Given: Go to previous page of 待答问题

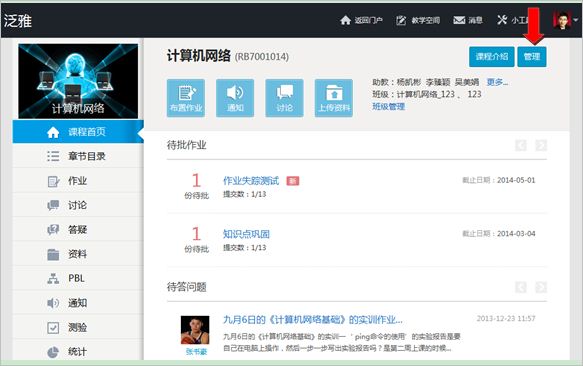Looking at the screenshot, I should pos(521,287).
